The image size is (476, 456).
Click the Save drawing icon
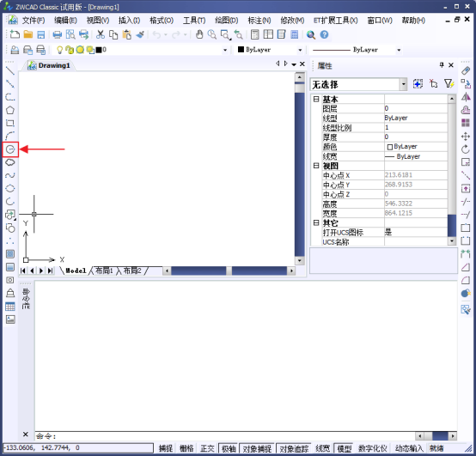[41, 34]
